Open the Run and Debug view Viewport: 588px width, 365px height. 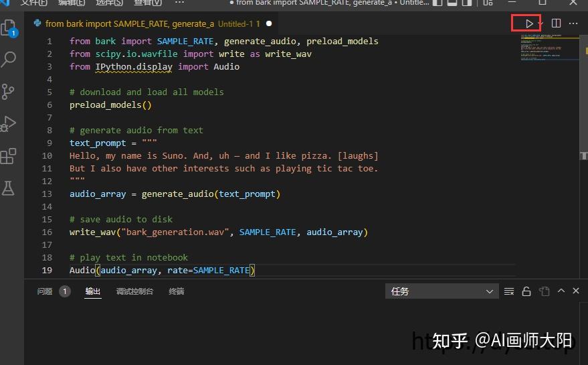click(9, 123)
